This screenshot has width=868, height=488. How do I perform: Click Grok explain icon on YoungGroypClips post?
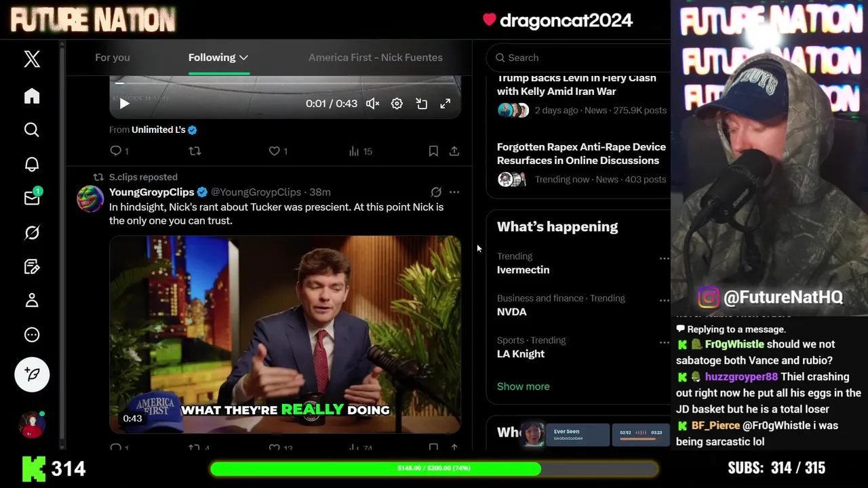click(x=436, y=192)
